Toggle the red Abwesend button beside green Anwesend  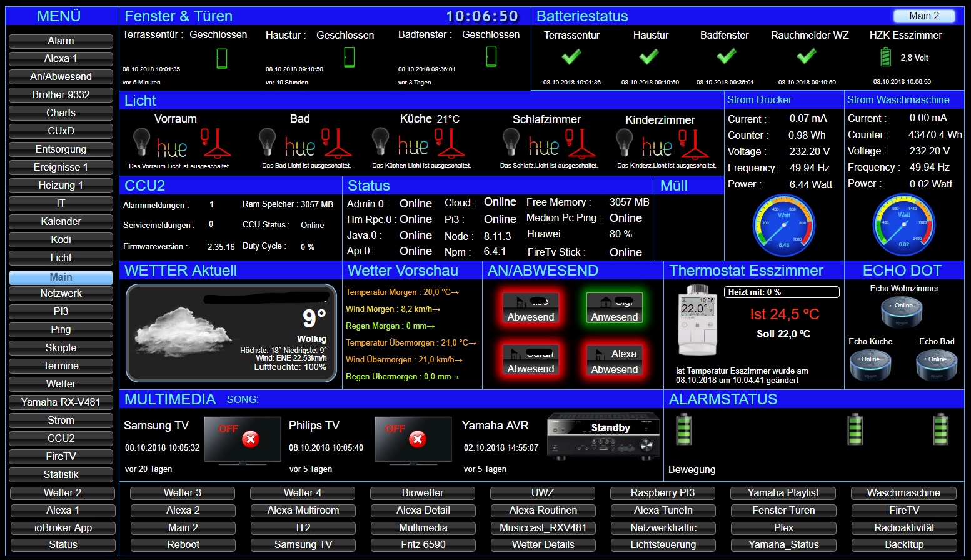[x=531, y=307]
